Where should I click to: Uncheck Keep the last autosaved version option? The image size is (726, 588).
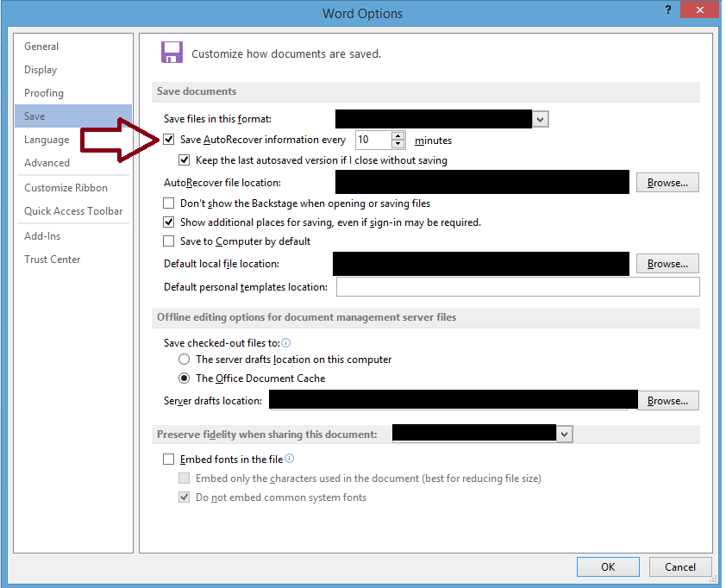click(185, 160)
